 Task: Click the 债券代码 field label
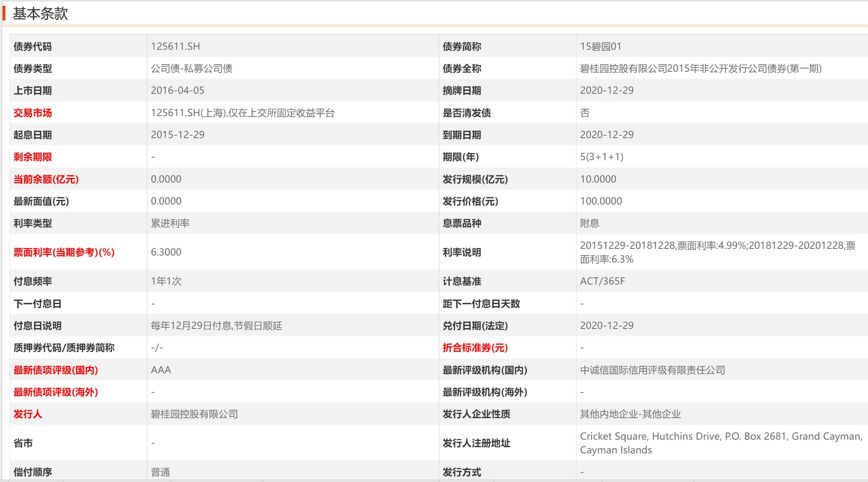(32, 46)
